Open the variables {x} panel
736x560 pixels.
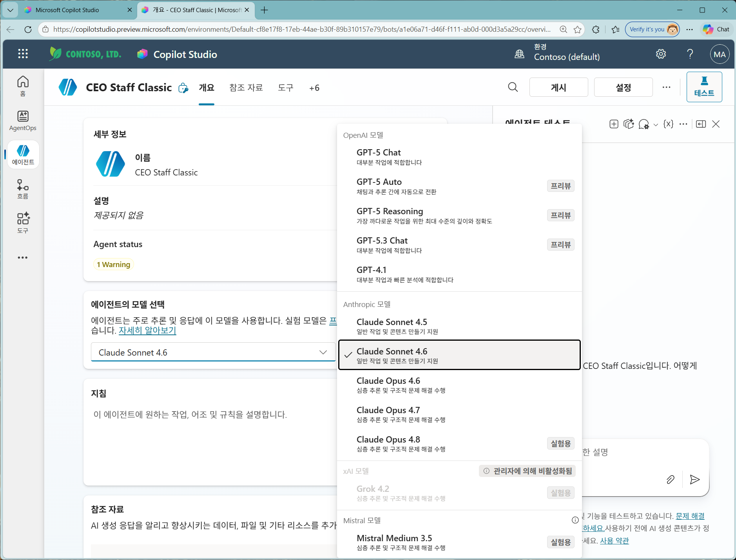pos(668,124)
